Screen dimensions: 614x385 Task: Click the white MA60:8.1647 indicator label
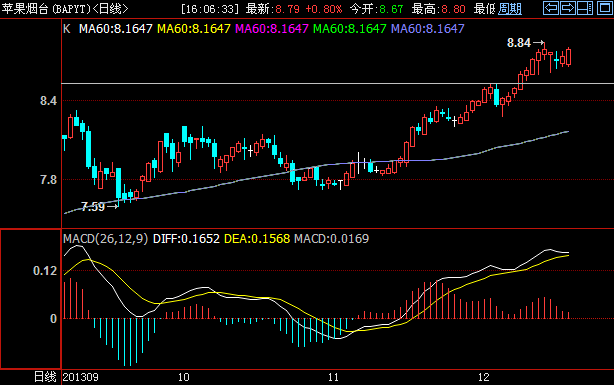point(116,29)
